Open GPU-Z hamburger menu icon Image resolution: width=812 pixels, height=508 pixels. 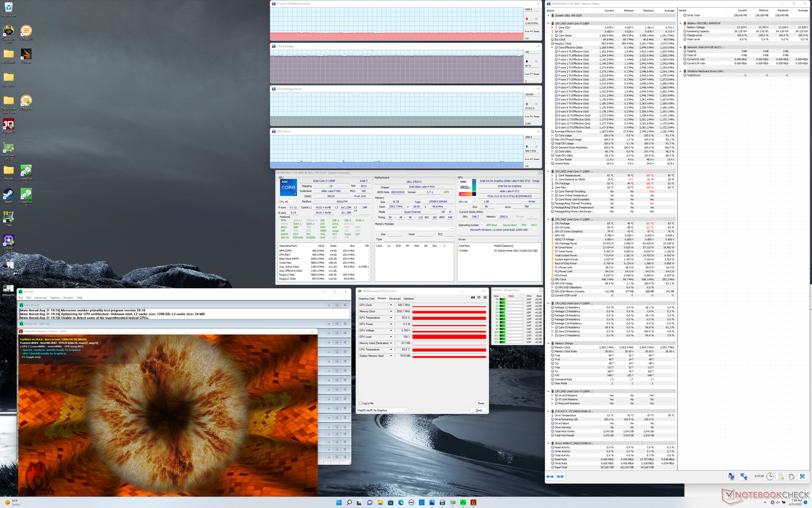click(485, 297)
